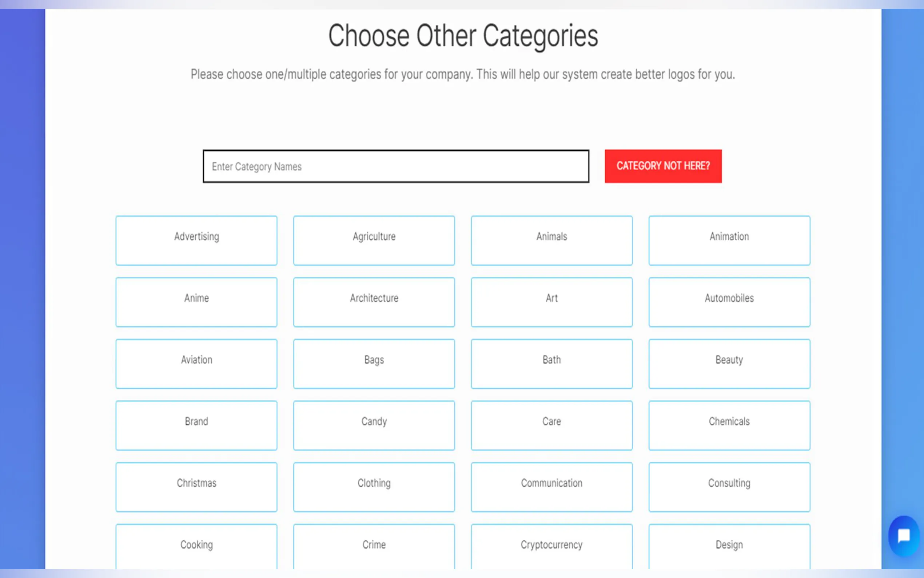Pick the Communication category
924x578 pixels.
[551, 487]
